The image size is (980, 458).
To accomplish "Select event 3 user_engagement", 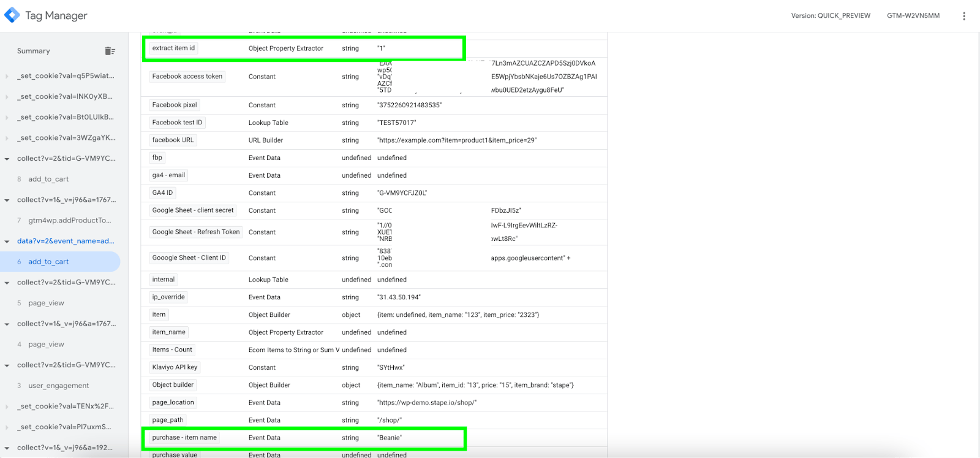I will [x=58, y=386].
